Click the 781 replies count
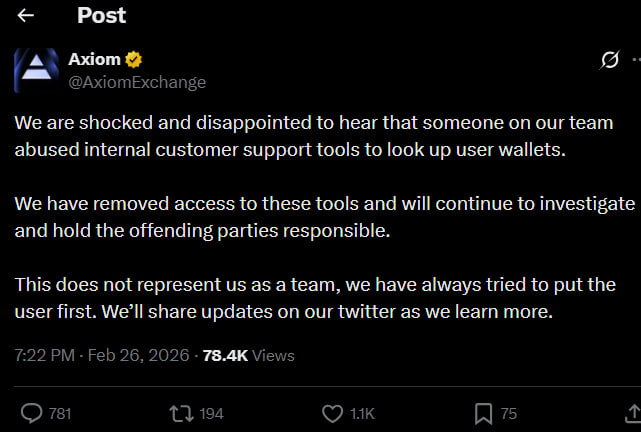The image size is (641, 432). (60, 413)
